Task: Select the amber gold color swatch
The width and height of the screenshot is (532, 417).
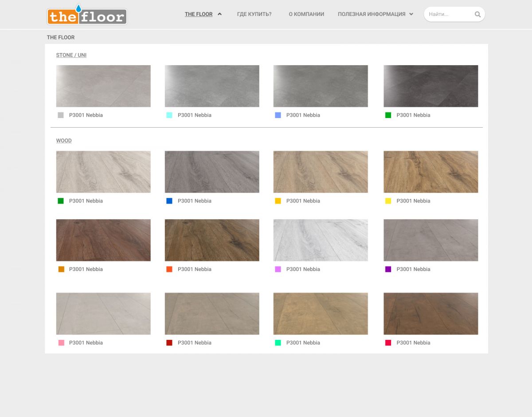Action: pos(278,201)
